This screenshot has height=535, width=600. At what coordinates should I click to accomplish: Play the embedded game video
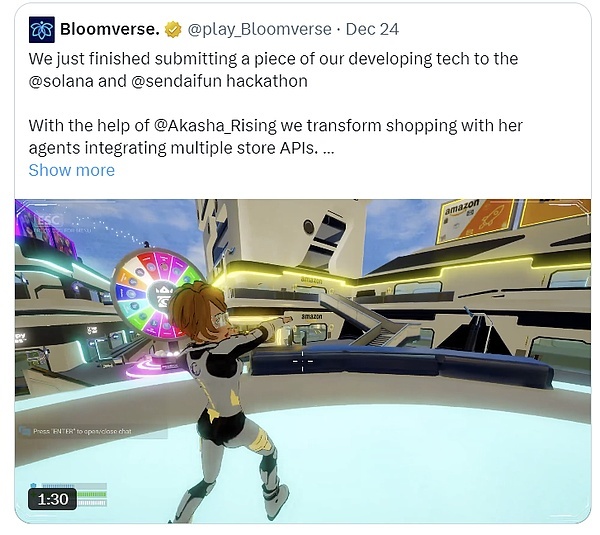pos(303,361)
